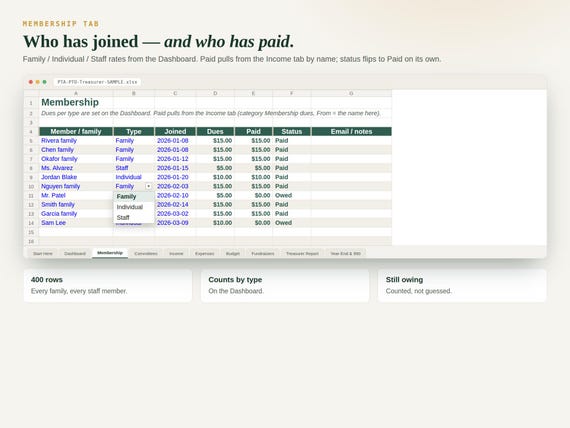
Task: Click the Counts by type feature card
Action: [285, 285]
